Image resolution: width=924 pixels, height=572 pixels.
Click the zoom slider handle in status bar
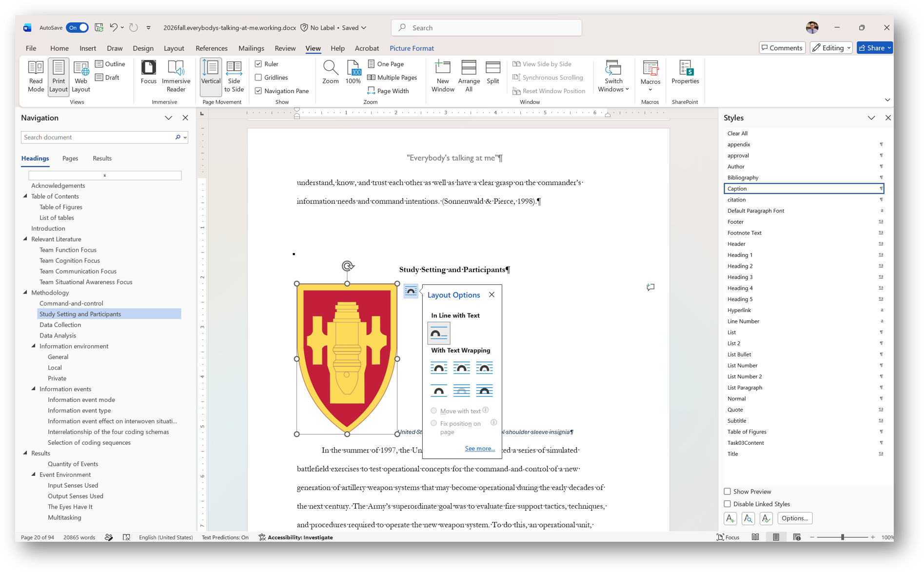coord(843,537)
